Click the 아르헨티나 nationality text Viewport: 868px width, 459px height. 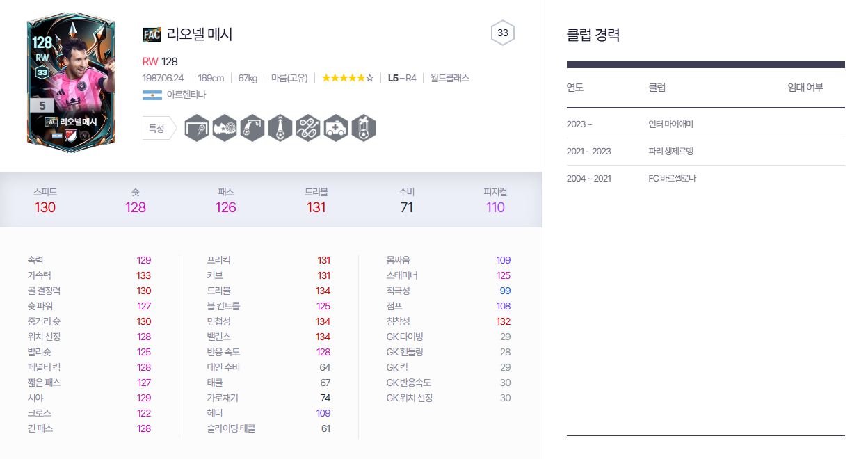pyautogui.click(x=186, y=95)
